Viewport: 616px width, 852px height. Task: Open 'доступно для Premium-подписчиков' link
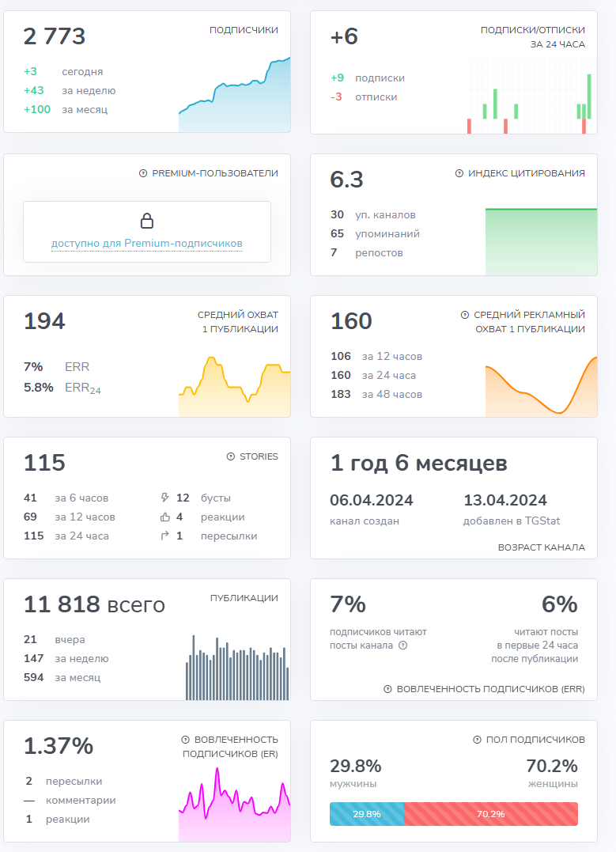(x=146, y=244)
